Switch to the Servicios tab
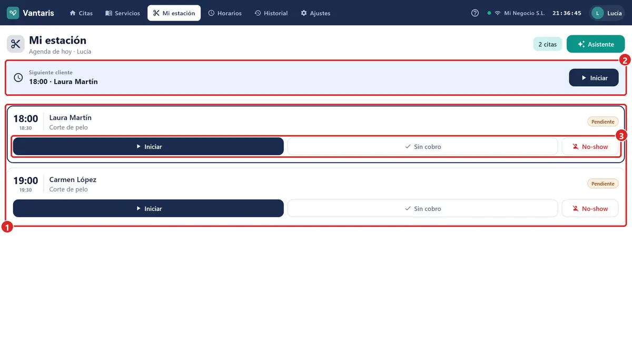The image size is (632, 364). [123, 13]
